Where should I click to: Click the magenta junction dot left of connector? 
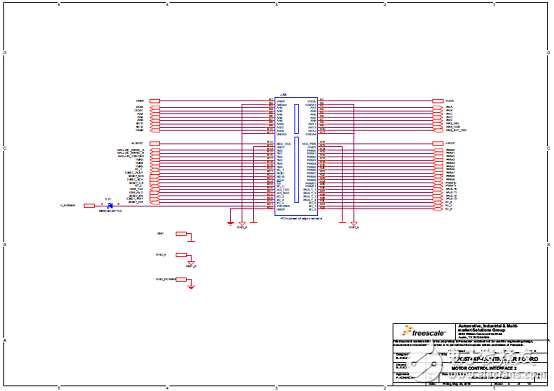(x=242, y=134)
